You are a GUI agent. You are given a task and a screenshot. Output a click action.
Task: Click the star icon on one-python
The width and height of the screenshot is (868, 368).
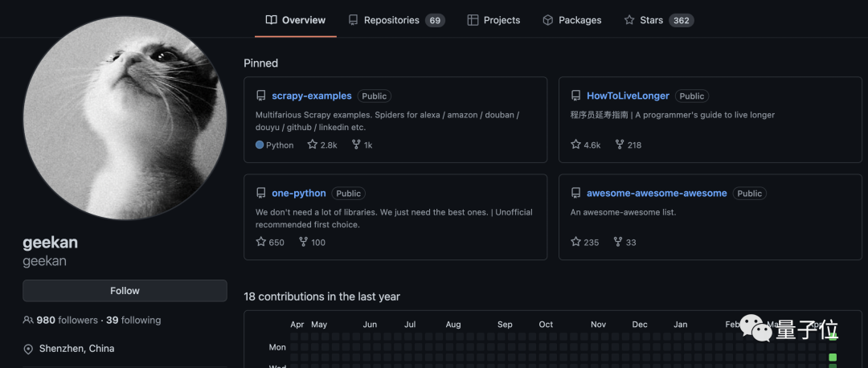click(x=260, y=242)
